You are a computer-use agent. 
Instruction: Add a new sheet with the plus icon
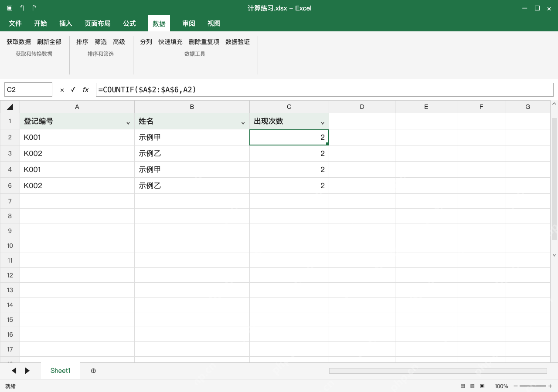[x=93, y=371]
